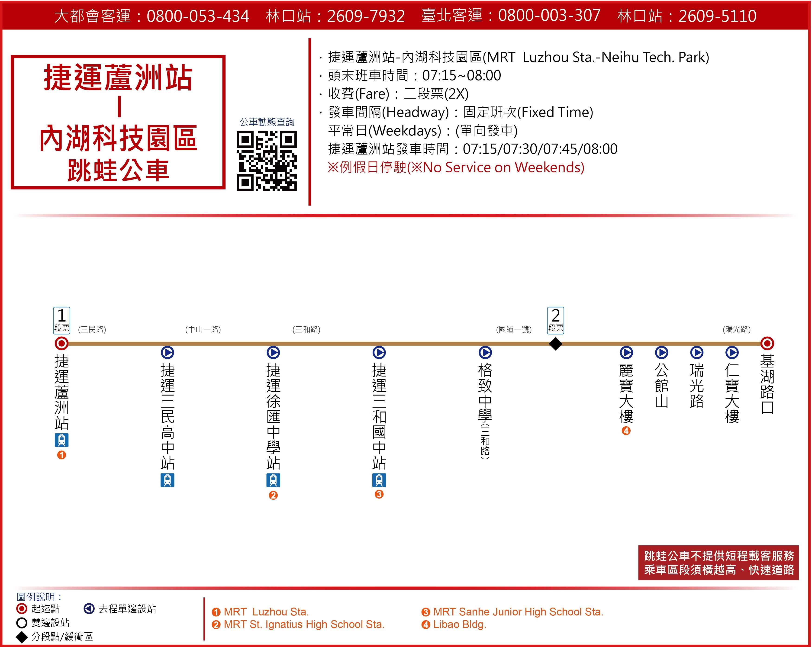Click the 捷運蘆洲站 start terminal marker
812x647 pixels.
62,344
